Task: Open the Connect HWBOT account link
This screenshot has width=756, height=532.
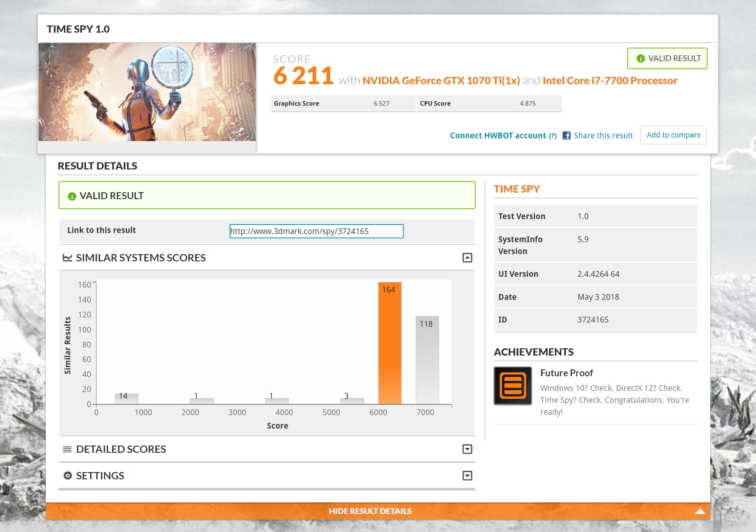Action: point(498,135)
